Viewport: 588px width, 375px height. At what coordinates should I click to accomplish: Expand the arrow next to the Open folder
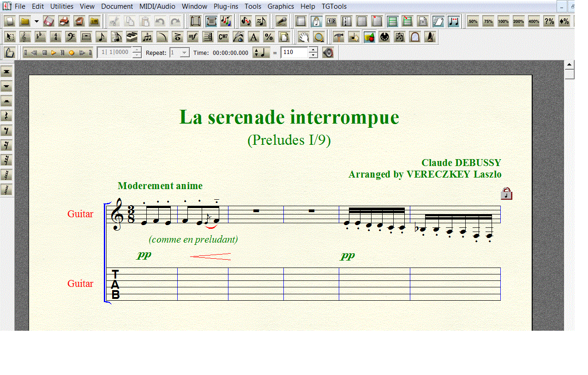pyautogui.click(x=36, y=21)
